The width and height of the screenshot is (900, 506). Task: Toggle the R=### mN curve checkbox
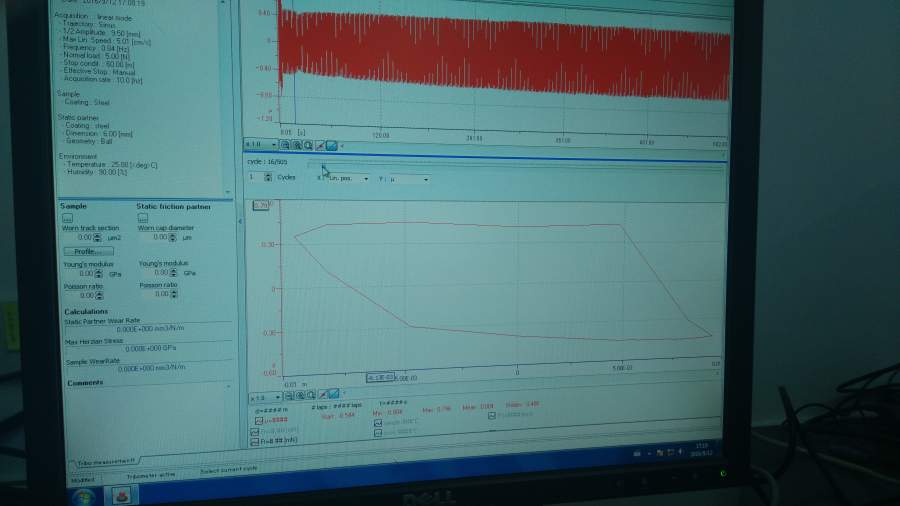click(255, 442)
